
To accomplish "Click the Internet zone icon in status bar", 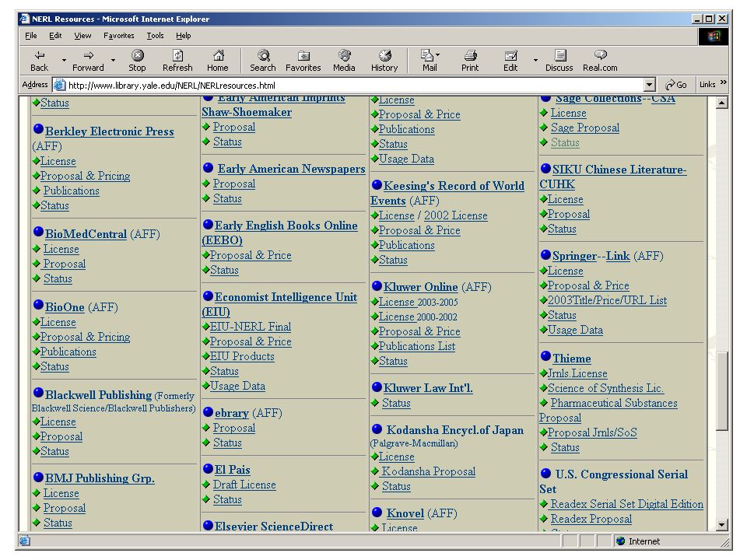I will [x=620, y=541].
